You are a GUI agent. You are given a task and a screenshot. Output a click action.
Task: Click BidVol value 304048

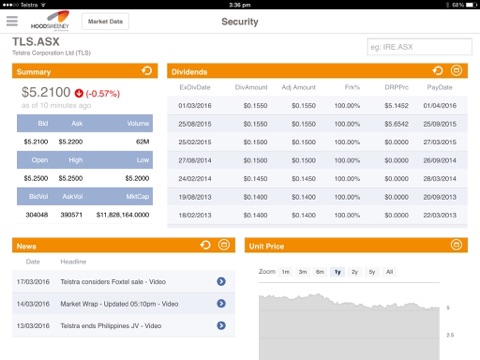[x=37, y=215]
